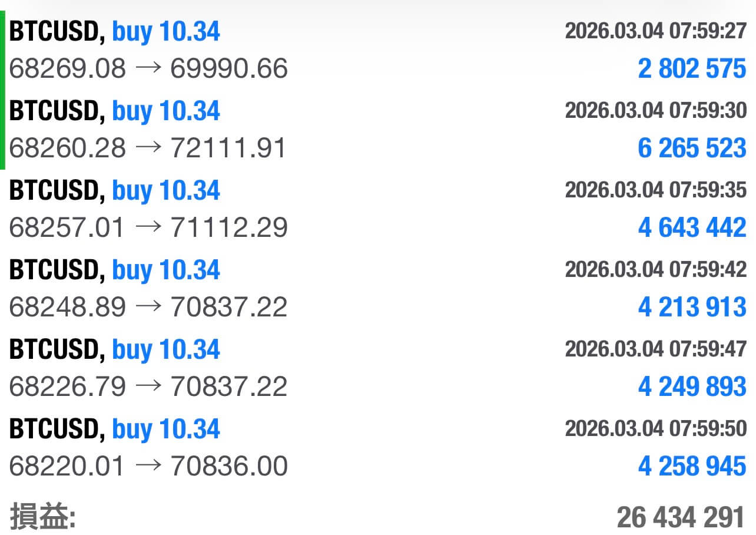
Task: Click the profit value 6 265 523
Action: [692, 148]
